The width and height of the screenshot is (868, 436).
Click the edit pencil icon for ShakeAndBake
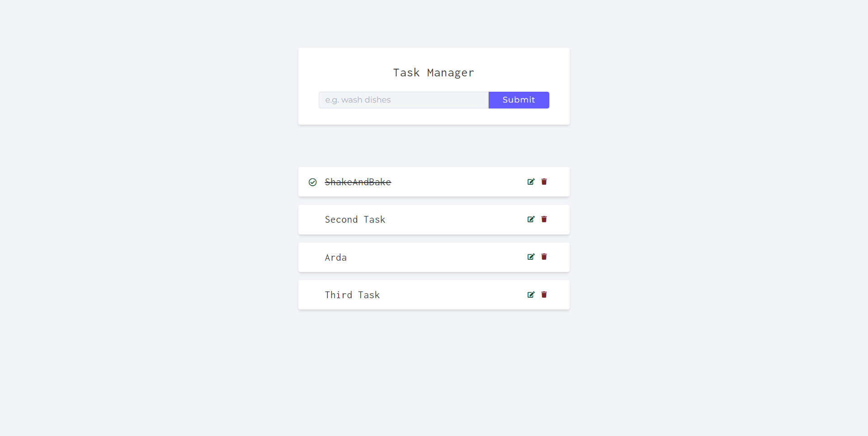click(531, 182)
